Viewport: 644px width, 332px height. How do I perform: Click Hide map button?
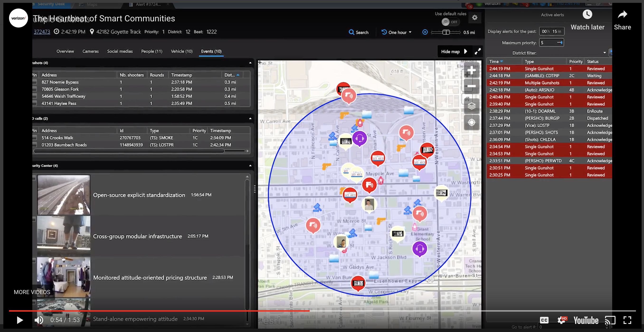coord(454,51)
